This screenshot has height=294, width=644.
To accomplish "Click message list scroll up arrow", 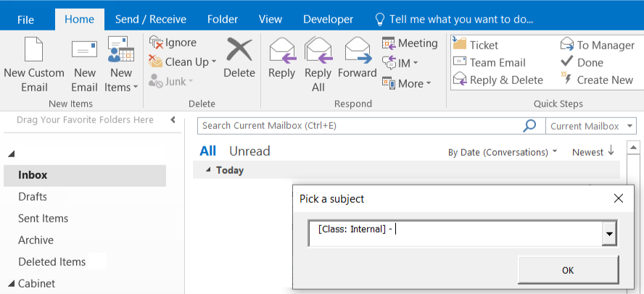I will click(x=634, y=147).
